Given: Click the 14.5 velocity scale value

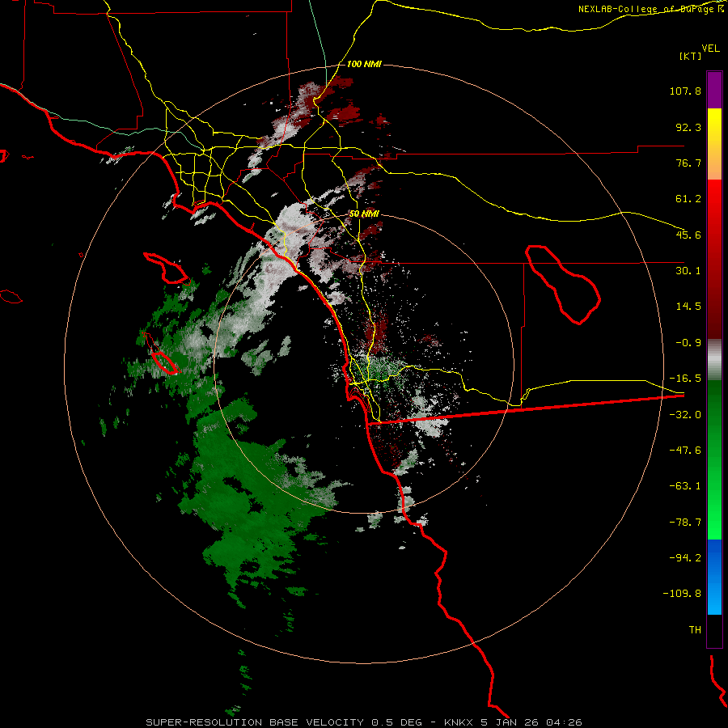Looking at the screenshot, I should pyautogui.click(x=688, y=307).
